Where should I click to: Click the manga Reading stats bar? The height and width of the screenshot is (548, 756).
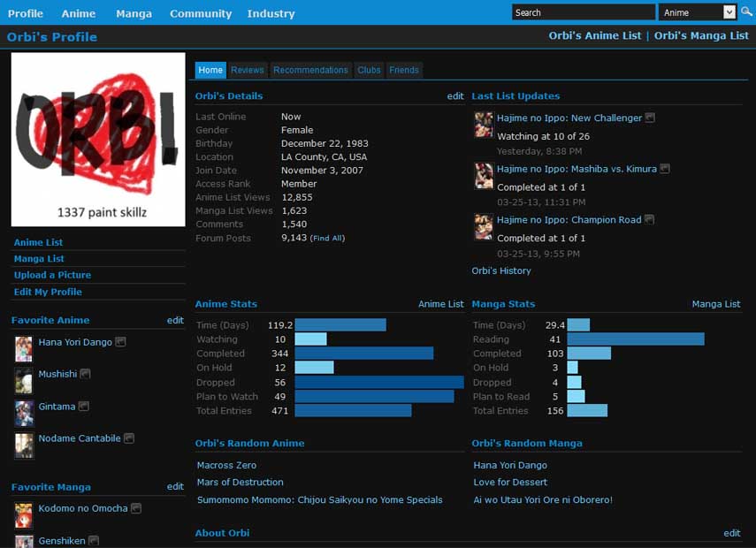[636, 339]
